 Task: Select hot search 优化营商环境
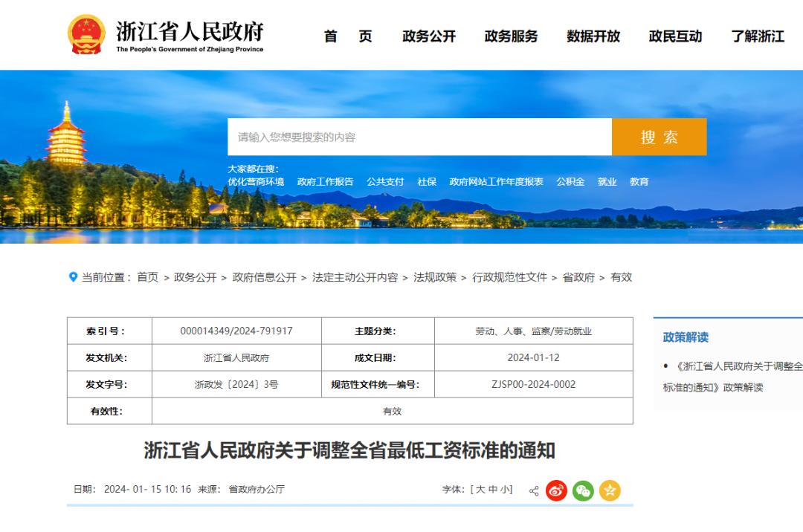coord(256,181)
